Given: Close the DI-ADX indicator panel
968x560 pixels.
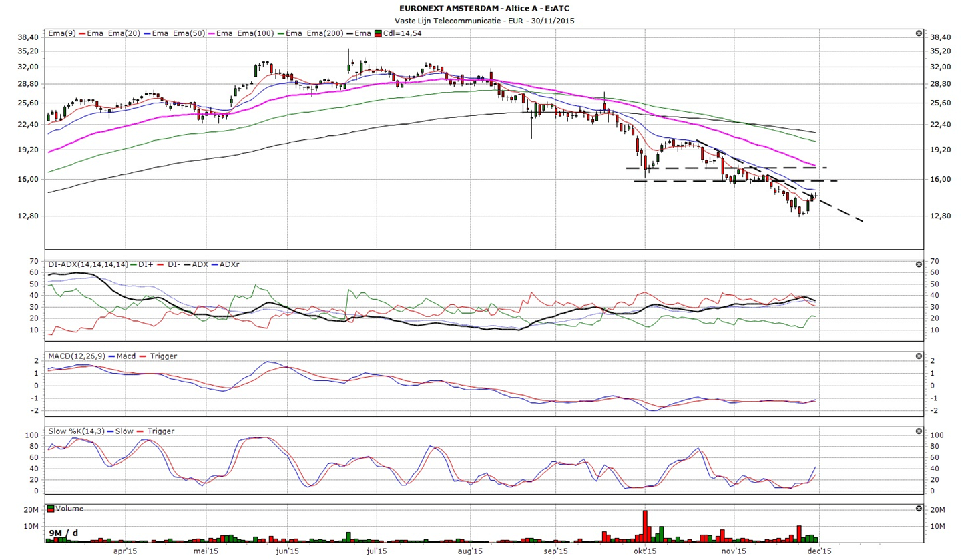Looking at the screenshot, I should [x=919, y=264].
